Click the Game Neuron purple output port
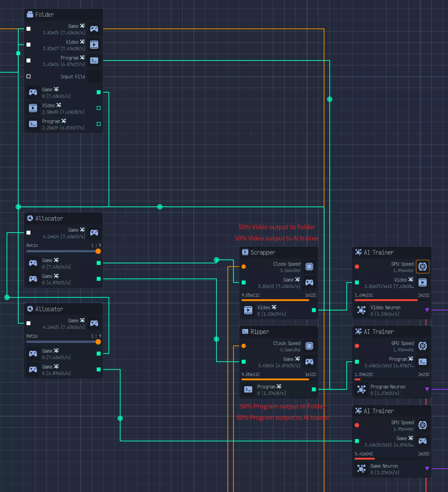This screenshot has height=492, width=448. click(x=427, y=469)
